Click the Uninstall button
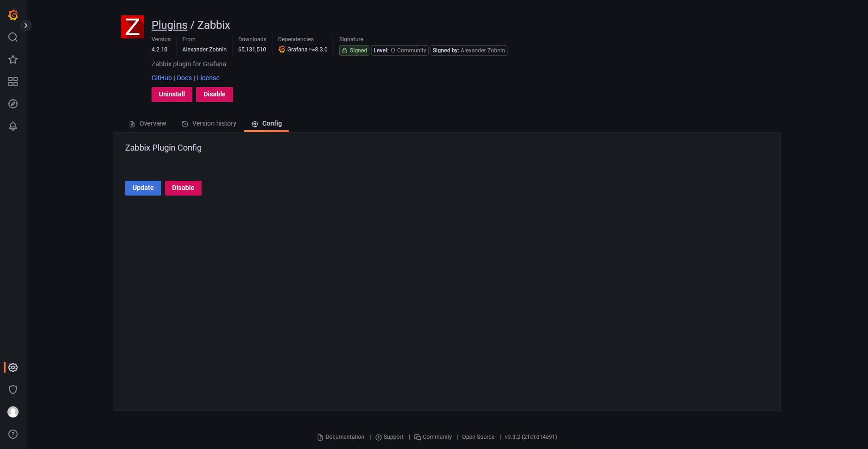The image size is (868, 449). tap(172, 95)
